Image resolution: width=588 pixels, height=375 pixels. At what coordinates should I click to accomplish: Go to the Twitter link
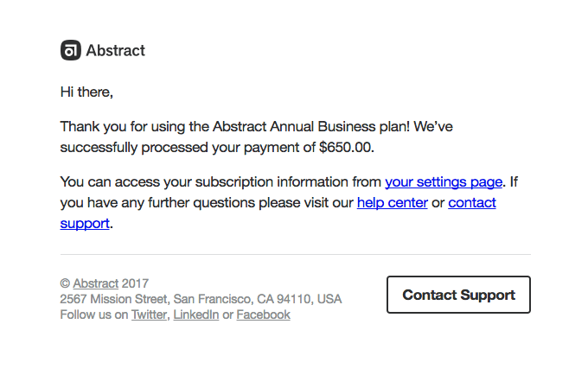149,315
